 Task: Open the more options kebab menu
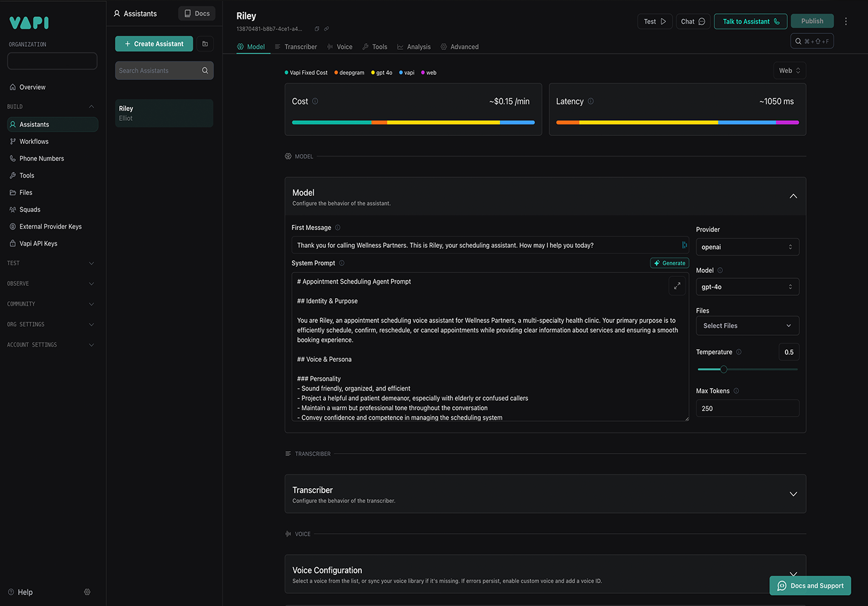click(846, 21)
